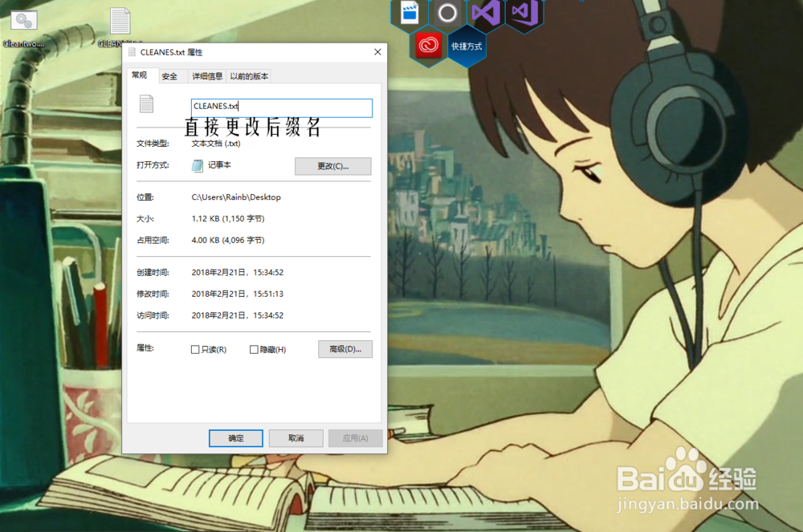The height and width of the screenshot is (532, 803).
Task: Click the creation time 2018年2月21日 15:34:52 beside 创建时间
Action: tap(238, 272)
